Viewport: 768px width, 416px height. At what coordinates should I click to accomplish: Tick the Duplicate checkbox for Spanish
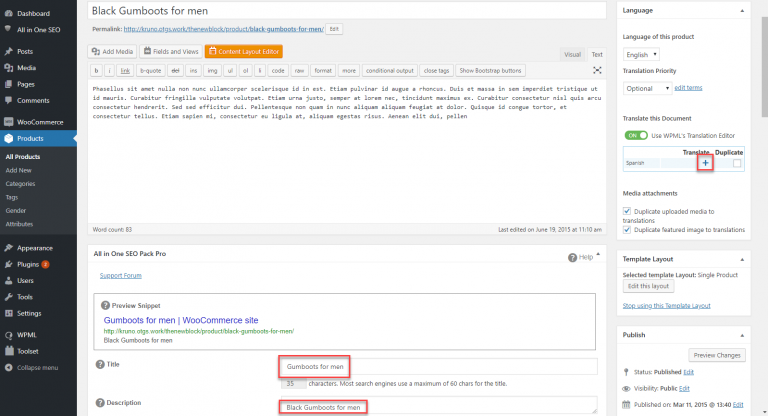(737, 162)
